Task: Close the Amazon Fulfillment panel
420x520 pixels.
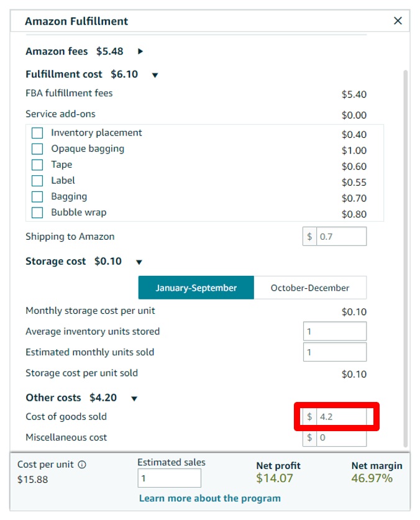Action: [398, 21]
